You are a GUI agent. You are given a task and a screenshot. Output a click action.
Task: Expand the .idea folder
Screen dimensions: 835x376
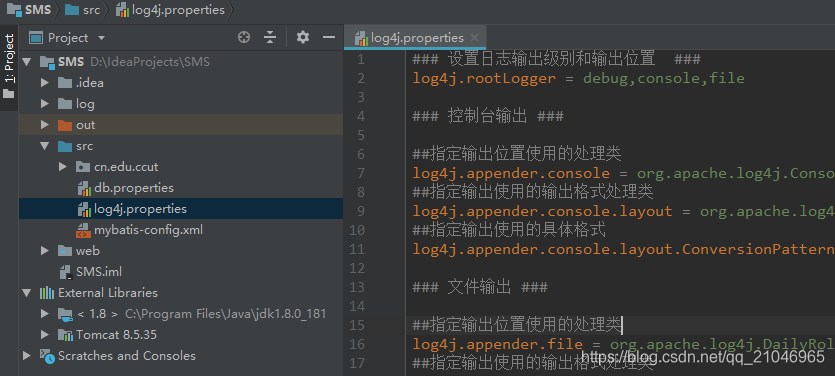pyautogui.click(x=45, y=83)
